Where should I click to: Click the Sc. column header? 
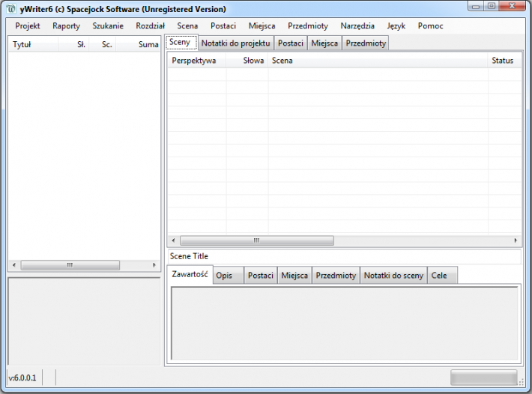pyautogui.click(x=103, y=44)
